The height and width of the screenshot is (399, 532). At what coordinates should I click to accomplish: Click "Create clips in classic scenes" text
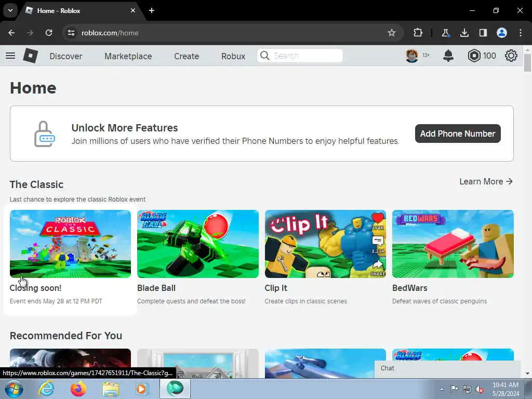pos(305,301)
